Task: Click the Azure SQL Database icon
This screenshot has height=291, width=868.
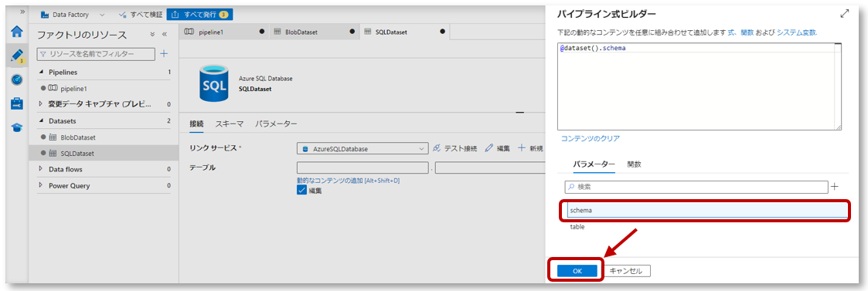Action: click(213, 84)
